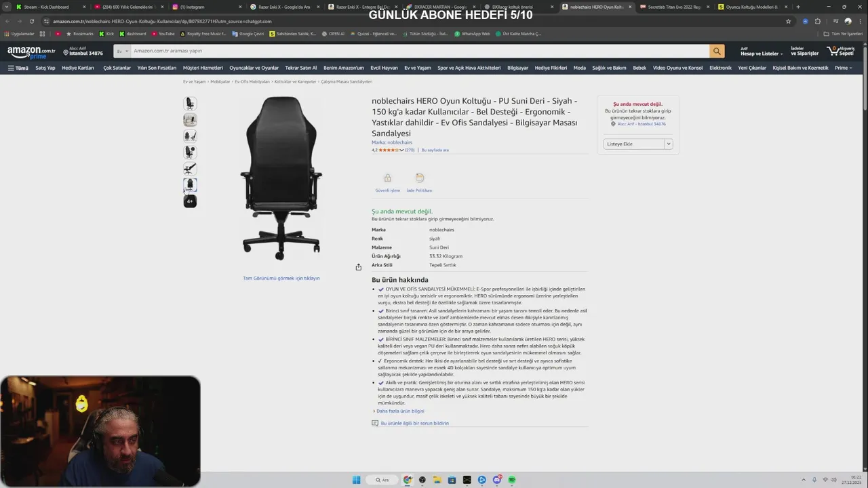This screenshot has width=868, height=488.
Task: Click the Amazon.com.tr prime logo
Action: click(31, 52)
